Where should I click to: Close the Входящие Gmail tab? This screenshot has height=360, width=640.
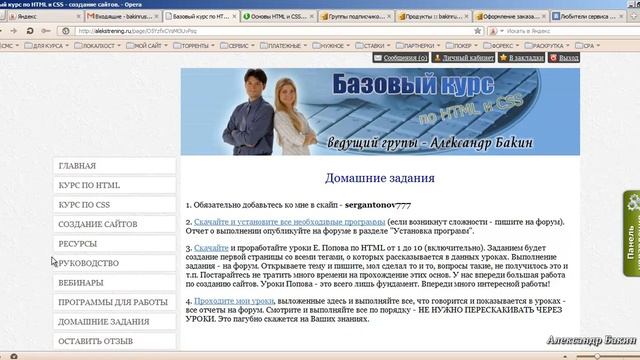pos(156,17)
